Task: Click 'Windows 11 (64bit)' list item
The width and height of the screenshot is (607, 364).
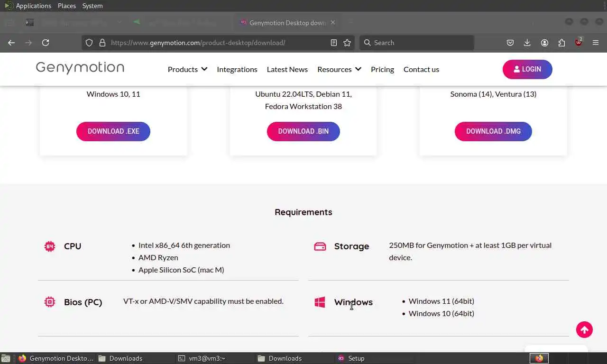Action: (441, 301)
